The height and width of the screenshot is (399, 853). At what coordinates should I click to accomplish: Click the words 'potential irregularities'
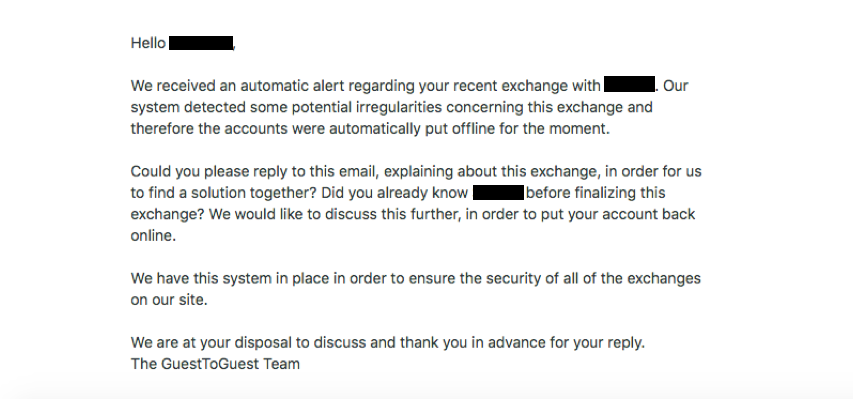pos(366,107)
